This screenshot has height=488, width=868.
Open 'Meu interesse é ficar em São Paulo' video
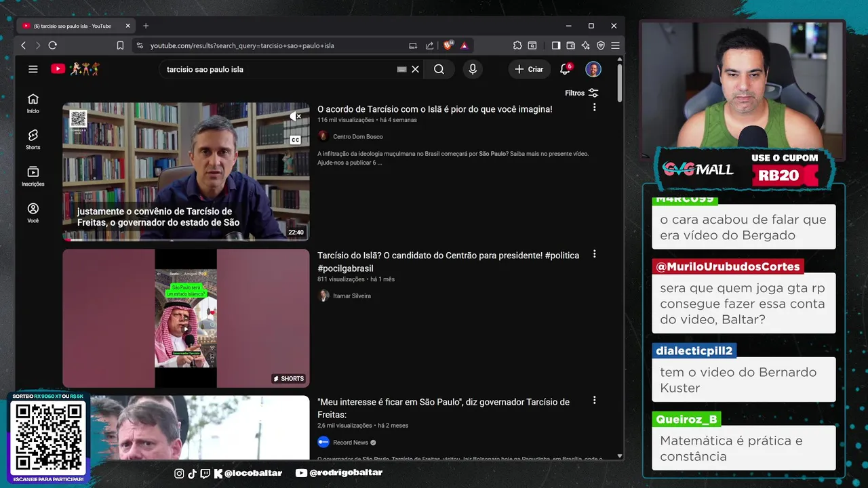(x=443, y=408)
